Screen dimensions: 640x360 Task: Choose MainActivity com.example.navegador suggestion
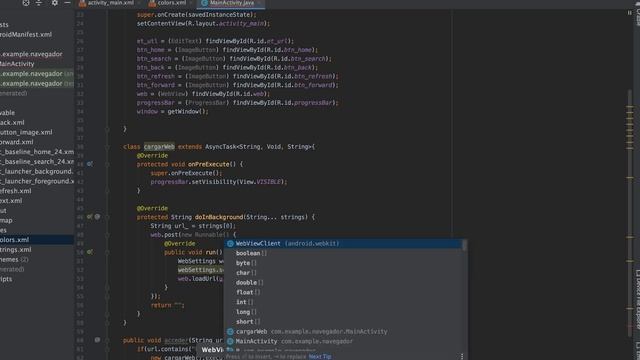[342, 341]
